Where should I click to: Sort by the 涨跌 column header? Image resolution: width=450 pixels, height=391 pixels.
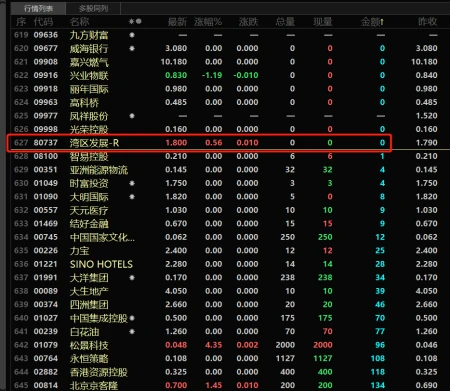pyautogui.click(x=248, y=22)
